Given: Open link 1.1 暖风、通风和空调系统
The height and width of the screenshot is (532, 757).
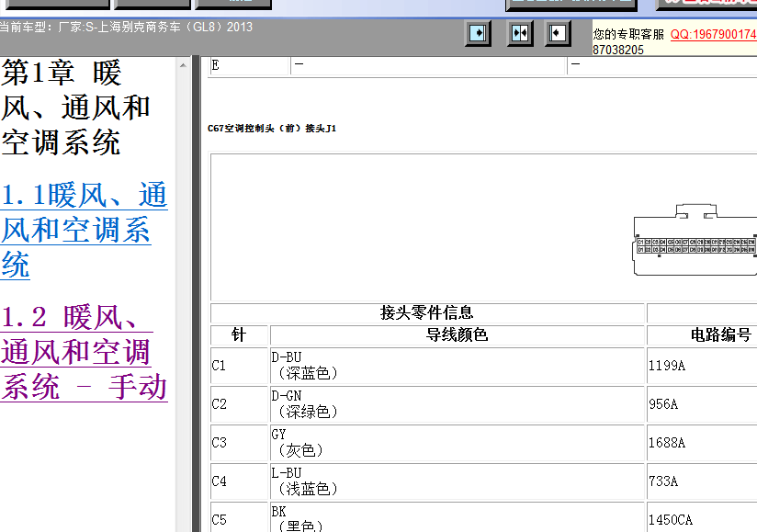Looking at the screenshot, I should click(x=84, y=230).
